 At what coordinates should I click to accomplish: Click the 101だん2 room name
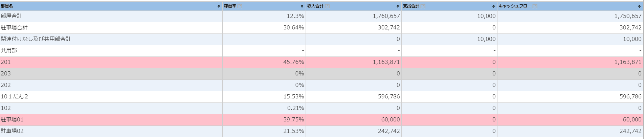pyautogui.click(x=15, y=97)
